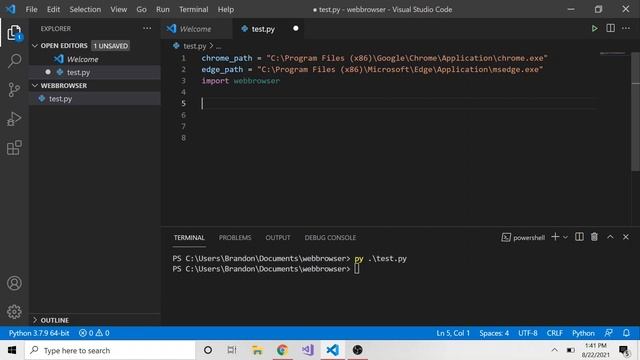
Task: Open the Manage gear icon
Action: coord(14,312)
